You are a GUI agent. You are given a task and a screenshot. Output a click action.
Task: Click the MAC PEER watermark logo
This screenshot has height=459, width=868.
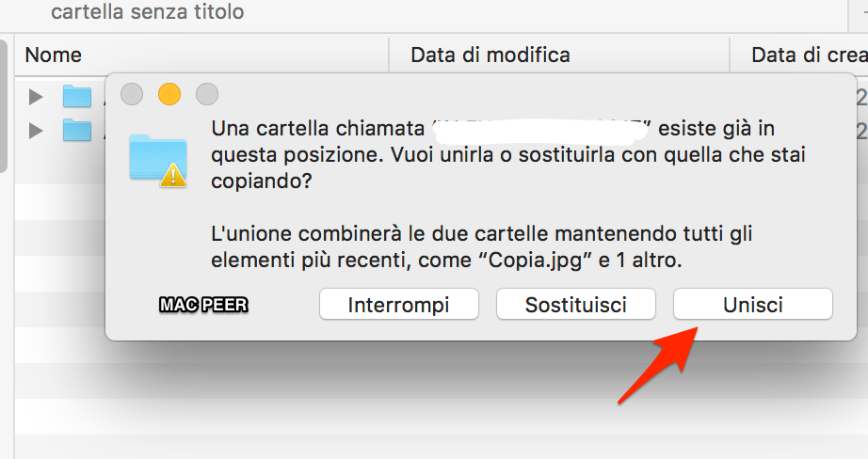coord(203,305)
